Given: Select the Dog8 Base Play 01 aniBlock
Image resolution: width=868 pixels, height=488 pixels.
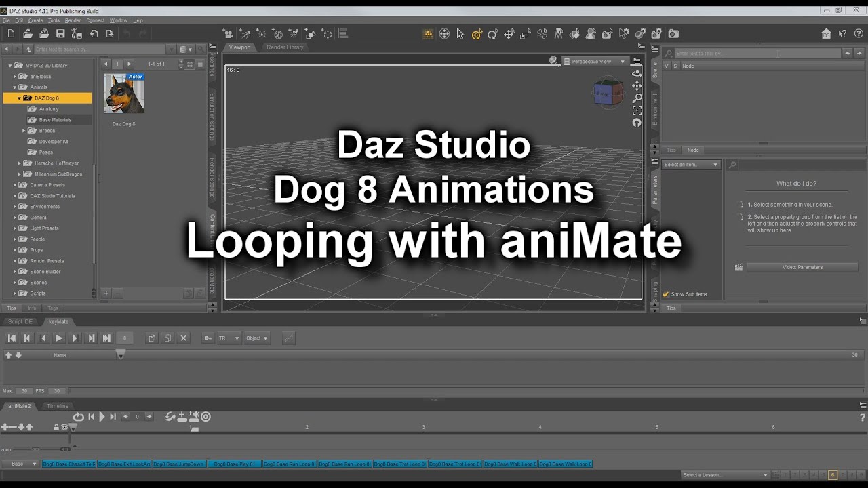Looking at the screenshot, I should pyautogui.click(x=235, y=464).
